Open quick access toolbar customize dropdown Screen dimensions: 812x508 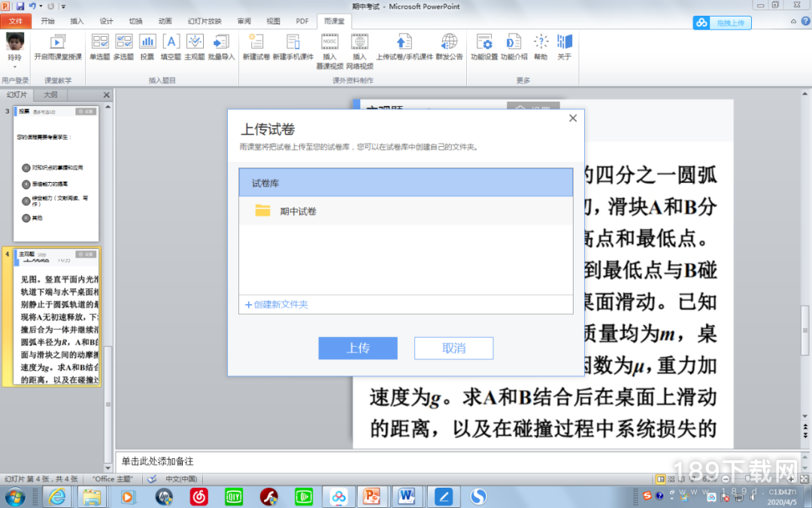pyautogui.click(x=64, y=7)
